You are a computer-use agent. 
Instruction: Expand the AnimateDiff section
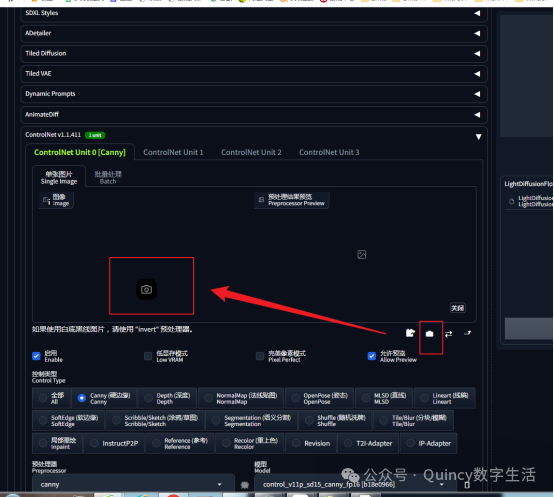[x=254, y=115]
